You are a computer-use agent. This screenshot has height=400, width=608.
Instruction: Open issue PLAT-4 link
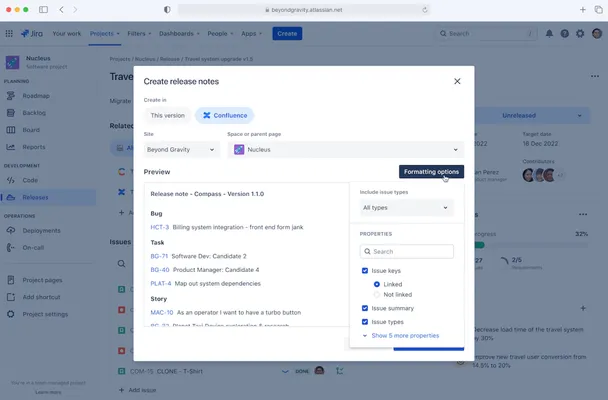click(161, 283)
